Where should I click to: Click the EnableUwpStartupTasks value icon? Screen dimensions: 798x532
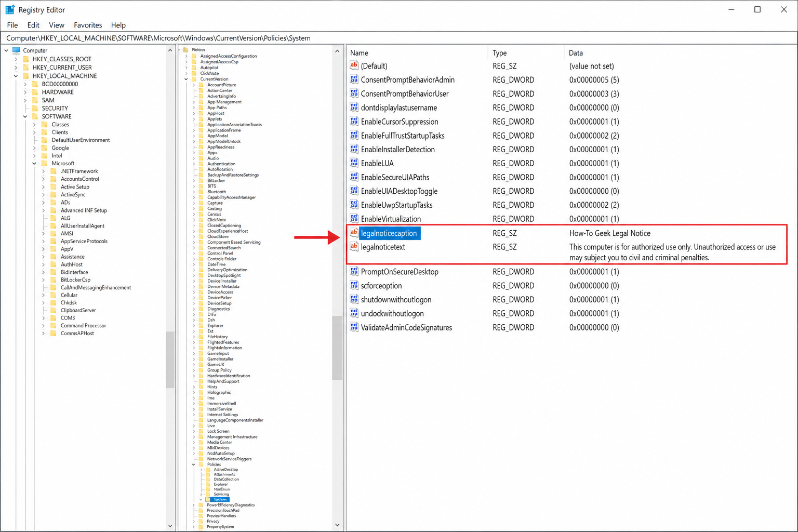[x=354, y=205]
